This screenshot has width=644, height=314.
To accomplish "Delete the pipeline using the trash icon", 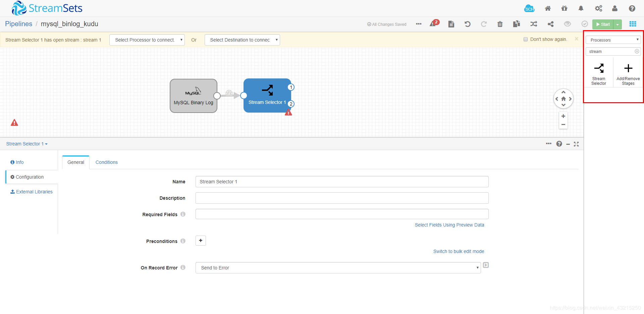I will click(x=500, y=24).
